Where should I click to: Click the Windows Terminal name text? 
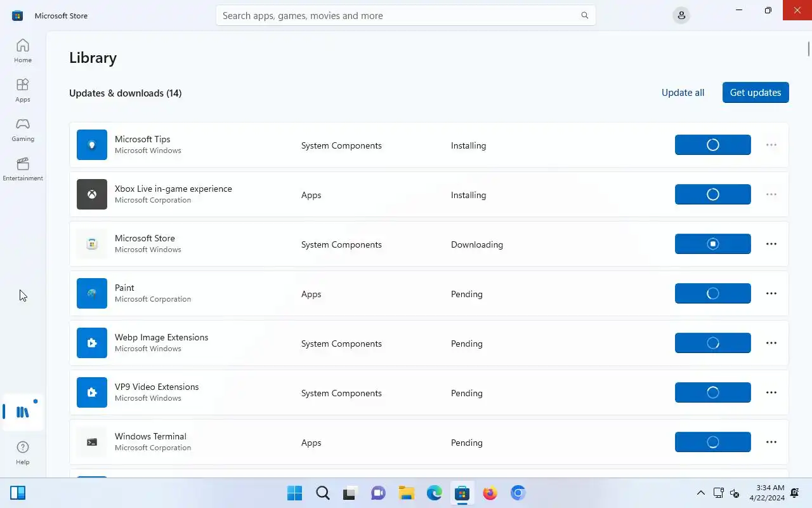[x=150, y=436]
